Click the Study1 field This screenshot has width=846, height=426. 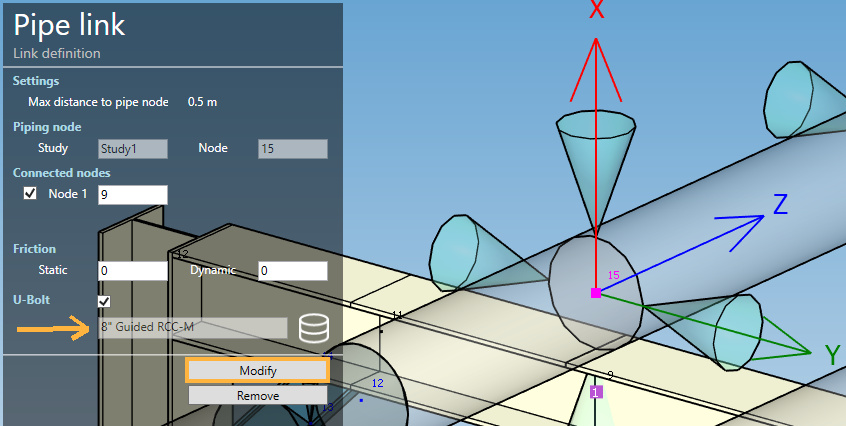click(x=132, y=149)
